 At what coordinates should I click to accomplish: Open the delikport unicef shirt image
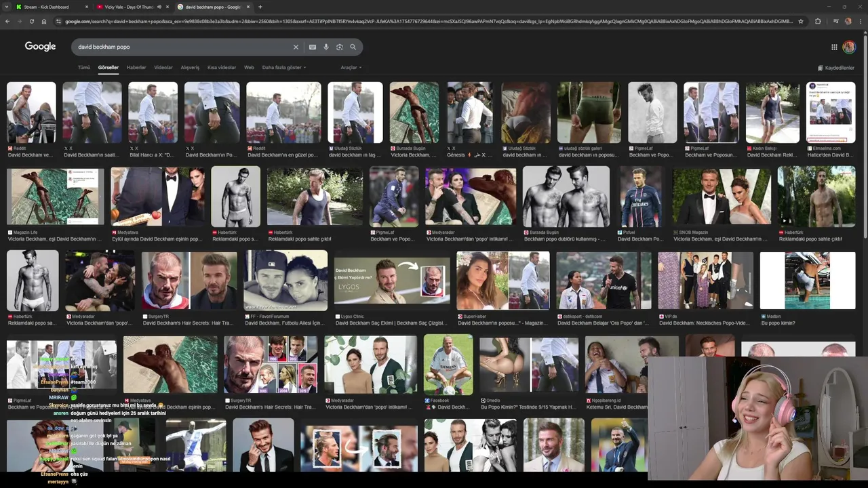[x=604, y=281]
